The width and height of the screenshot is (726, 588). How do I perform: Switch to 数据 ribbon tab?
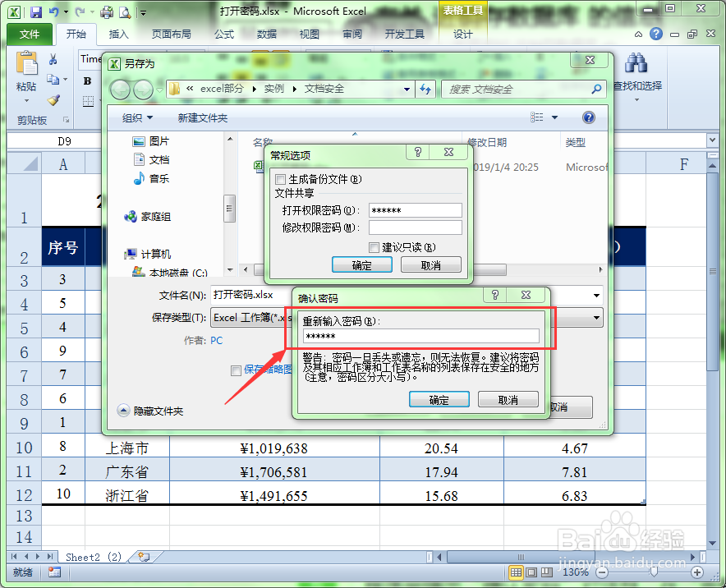[x=267, y=34]
